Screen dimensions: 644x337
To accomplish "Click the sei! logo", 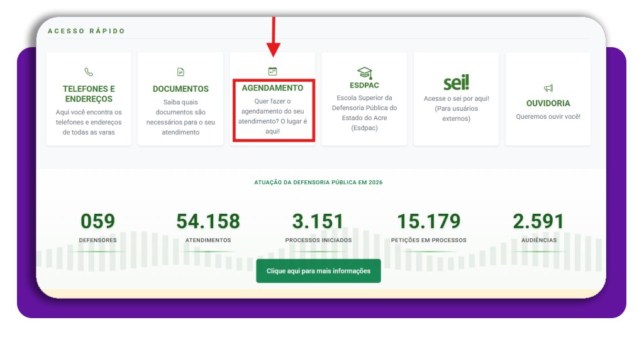I will tap(456, 82).
